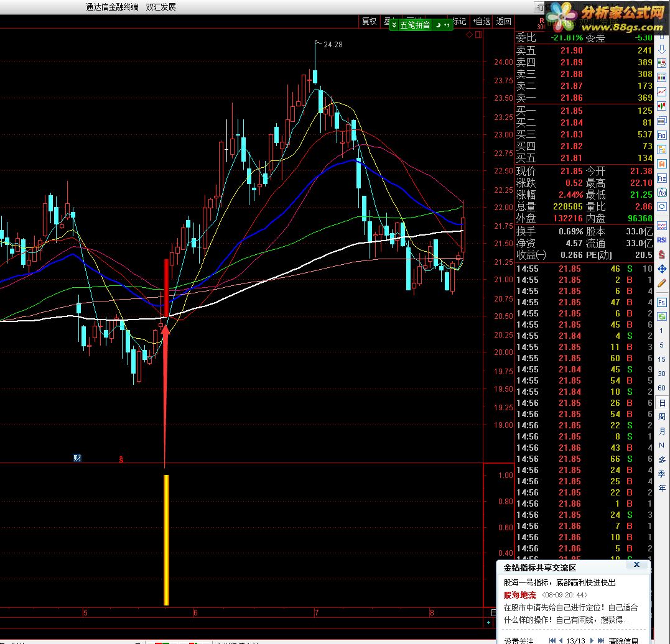Select the 周 weekly period
This screenshot has height=644, width=670.
[x=661, y=417]
